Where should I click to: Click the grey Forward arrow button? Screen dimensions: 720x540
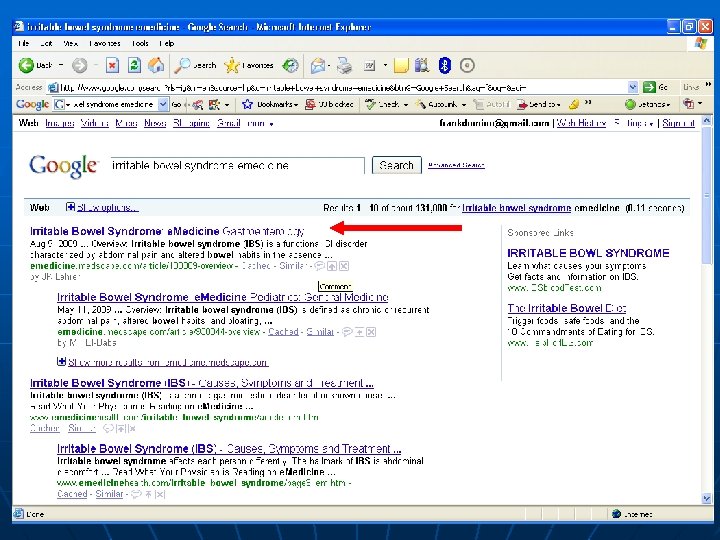click(x=79, y=66)
